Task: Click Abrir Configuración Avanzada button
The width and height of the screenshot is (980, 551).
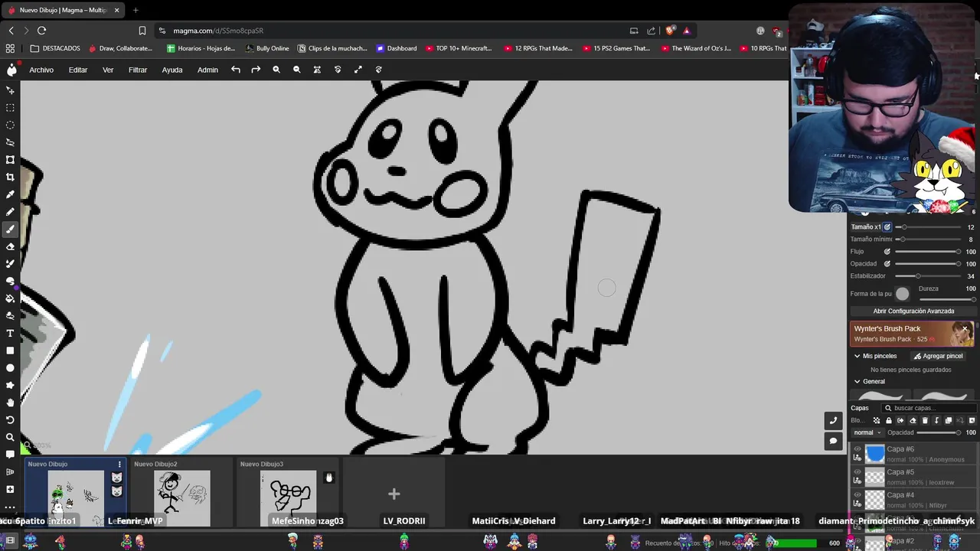Action: [913, 311]
